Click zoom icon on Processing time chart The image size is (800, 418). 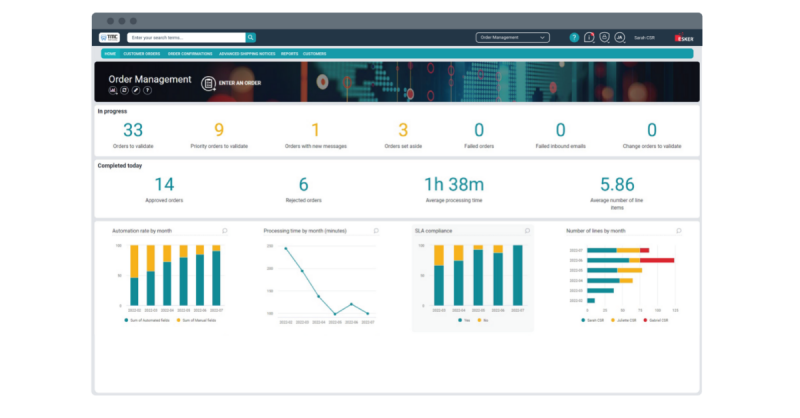(x=375, y=230)
